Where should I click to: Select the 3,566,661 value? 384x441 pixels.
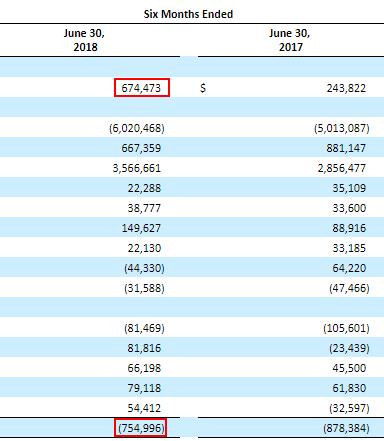pos(137,168)
